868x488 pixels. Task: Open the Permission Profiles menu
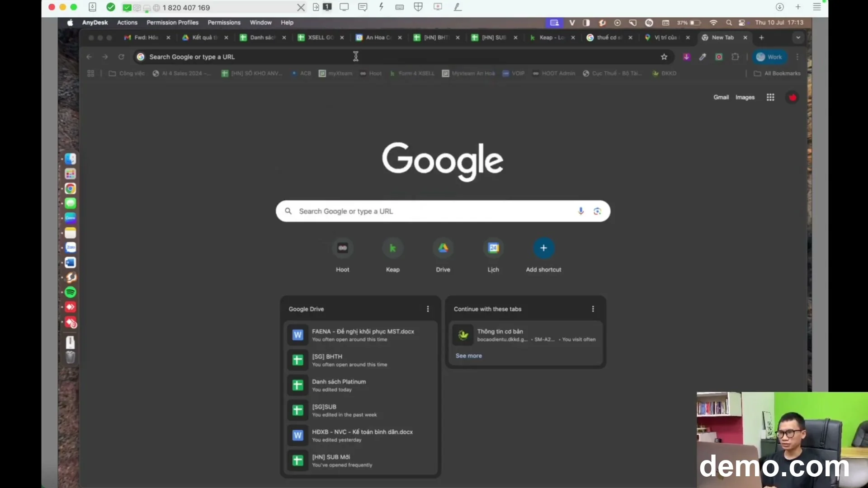(172, 23)
